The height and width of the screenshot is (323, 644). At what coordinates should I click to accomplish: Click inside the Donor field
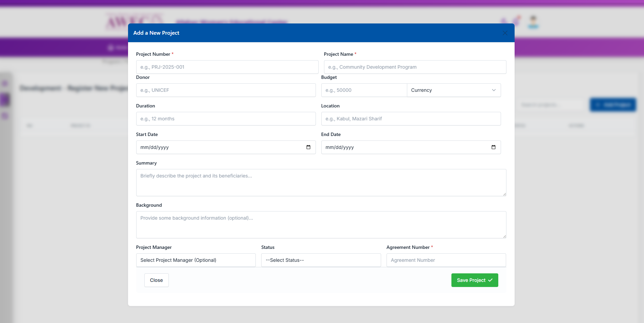point(226,90)
